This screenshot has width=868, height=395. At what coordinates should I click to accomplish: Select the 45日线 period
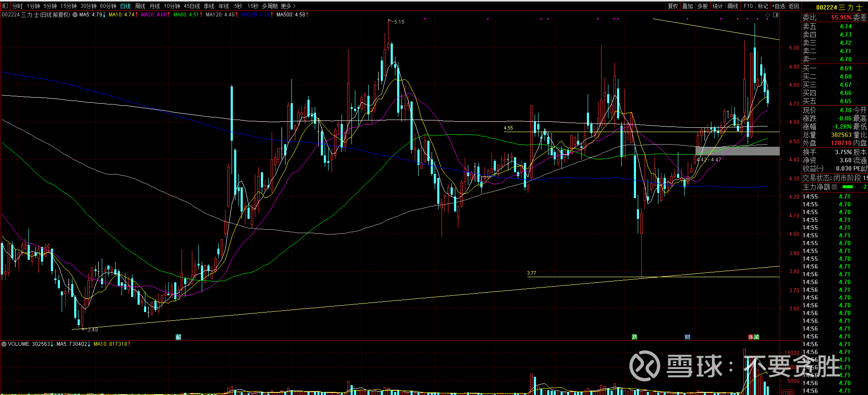click(x=192, y=6)
